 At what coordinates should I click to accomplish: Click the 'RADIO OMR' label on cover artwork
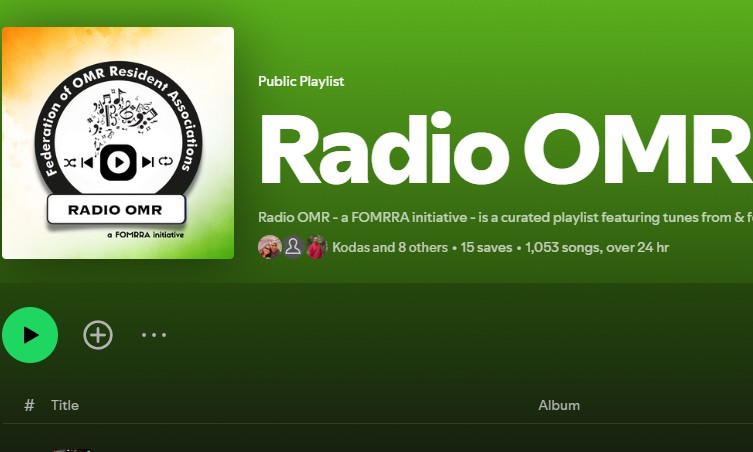click(x=116, y=210)
